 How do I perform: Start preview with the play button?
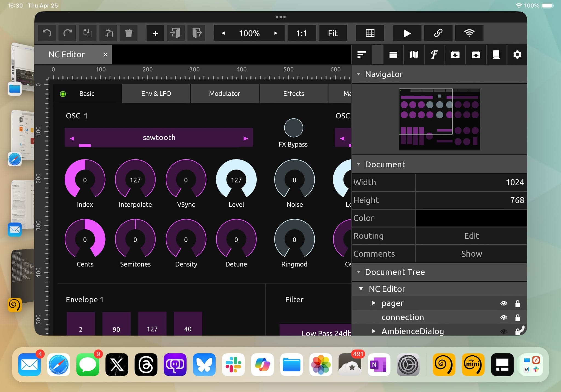click(x=407, y=33)
